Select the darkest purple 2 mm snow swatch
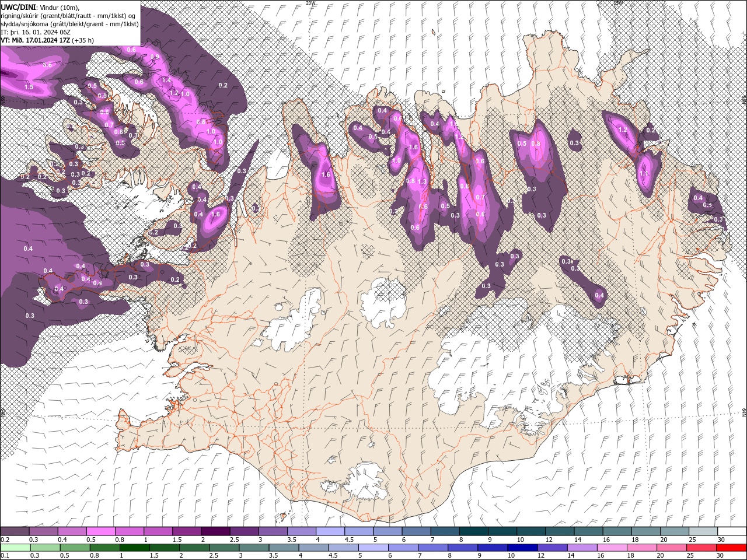Screen dimensions: 747x560 click(x=215, y=531)
